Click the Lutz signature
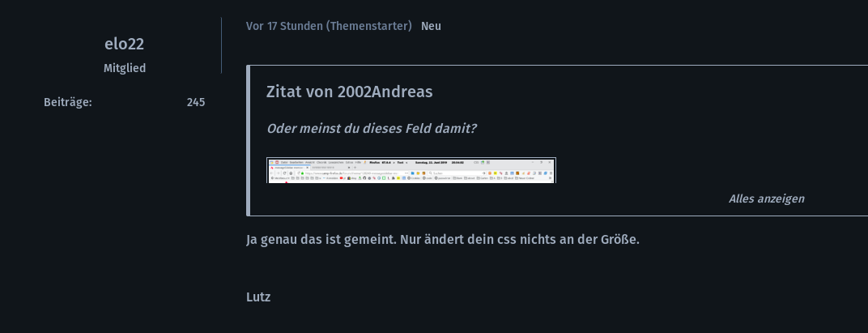Screen dimensions: 868x333 (258, 297)
